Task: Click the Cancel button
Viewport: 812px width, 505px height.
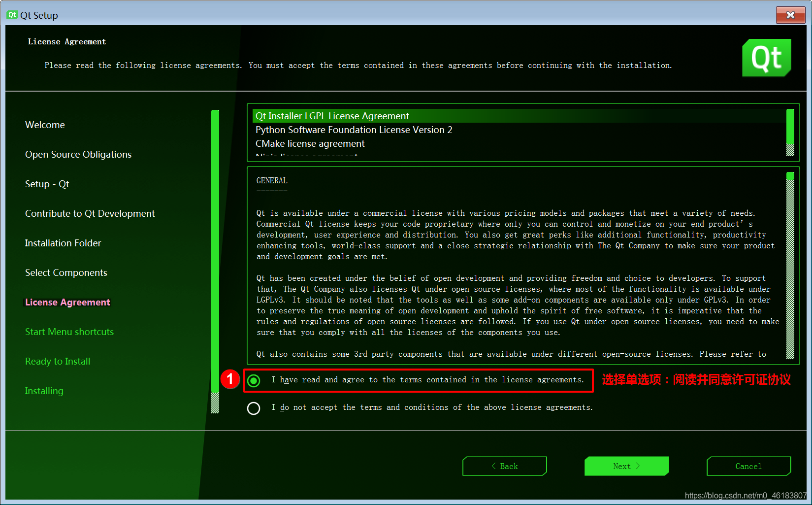Action: click(748, 466)
